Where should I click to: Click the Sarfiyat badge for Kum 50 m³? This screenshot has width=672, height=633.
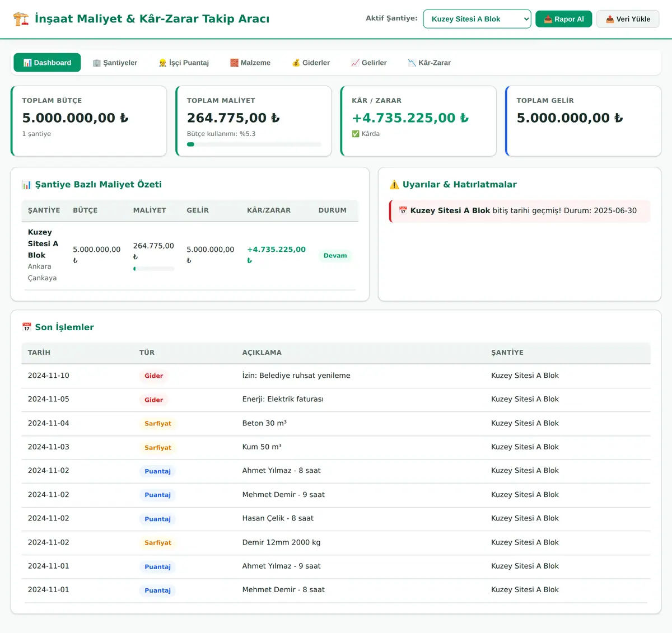158,448
